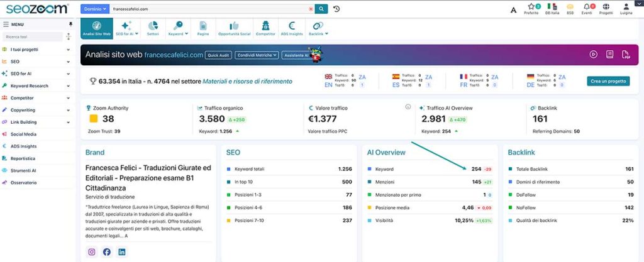Select the DE Germany database stats
Screen dimensions: 644x262
(547, 80)
